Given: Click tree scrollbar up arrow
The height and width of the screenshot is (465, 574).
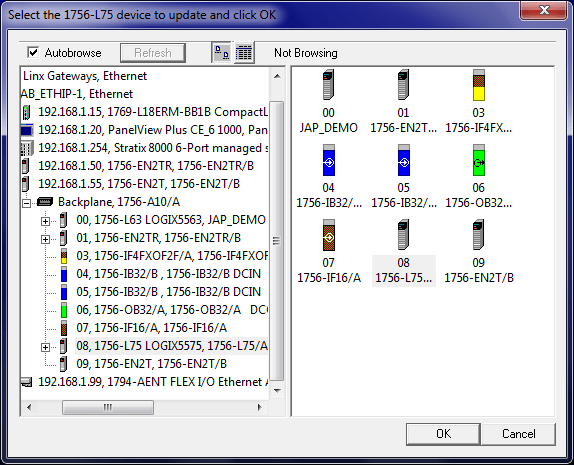Looking at the screenshot, I should (x=277, y=76).
